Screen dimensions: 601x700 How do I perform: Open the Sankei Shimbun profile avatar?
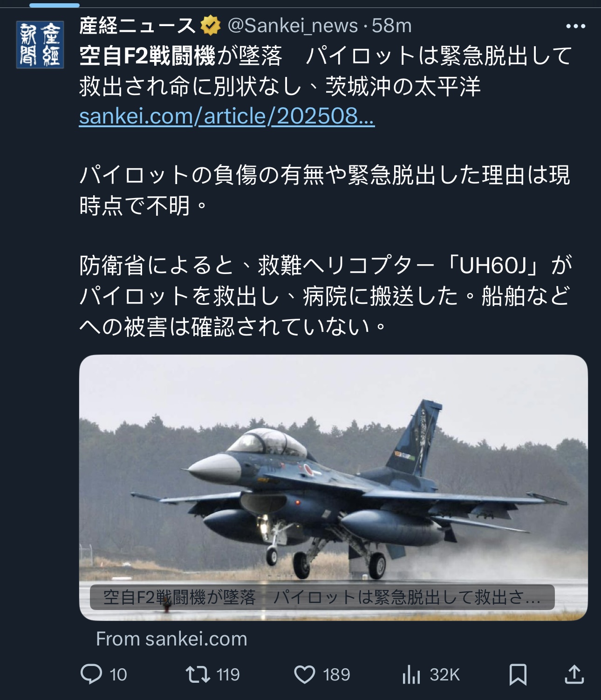point(40,45)
